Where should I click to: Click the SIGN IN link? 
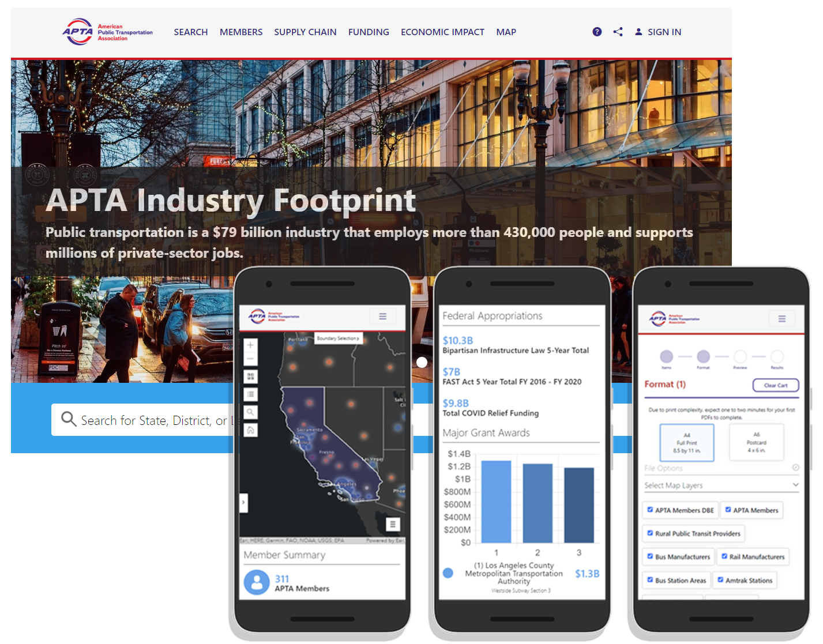point(663,32)
